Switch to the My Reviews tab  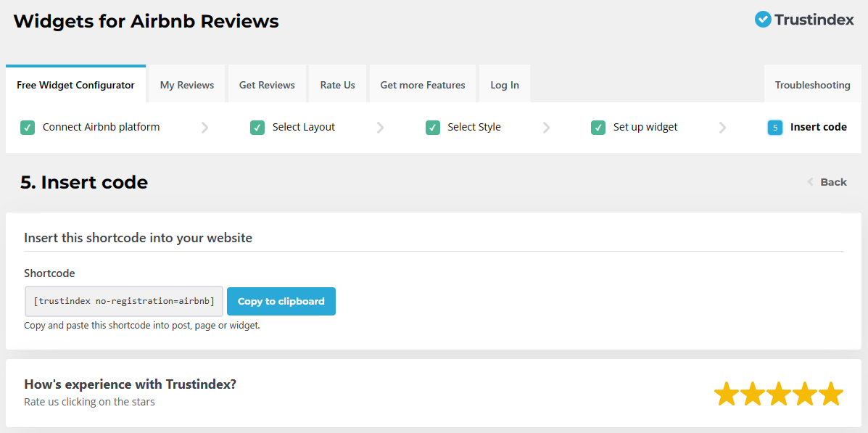186,84
